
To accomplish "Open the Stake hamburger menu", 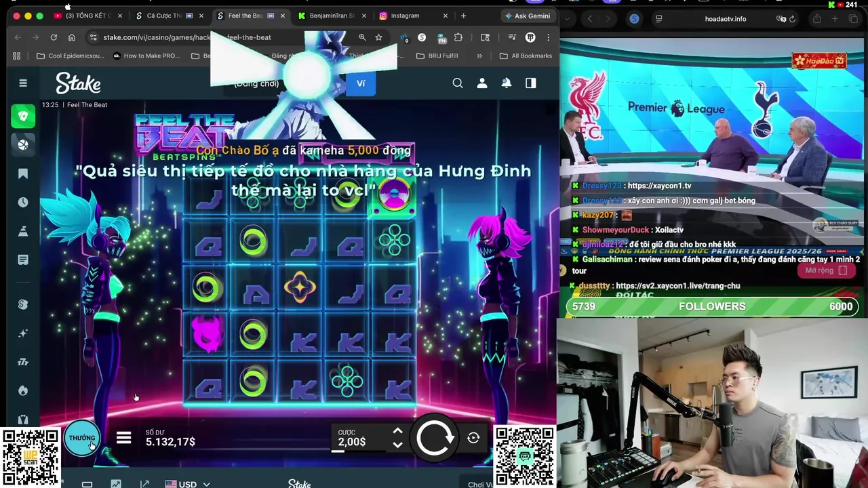I will pos(23,83).
